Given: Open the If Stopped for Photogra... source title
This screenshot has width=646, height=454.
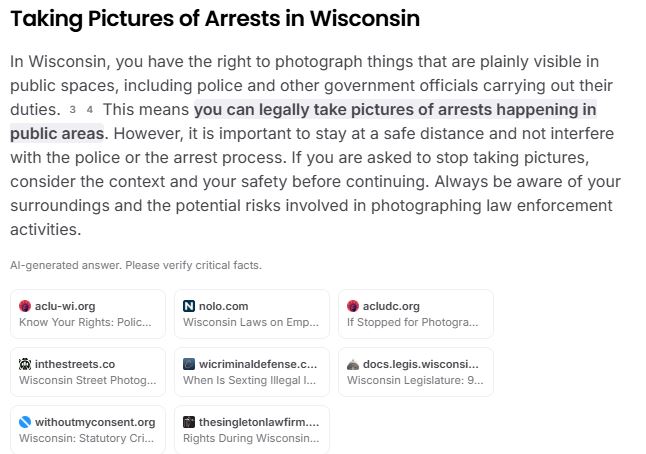Looking at the screenshot, I should [413, 323].
